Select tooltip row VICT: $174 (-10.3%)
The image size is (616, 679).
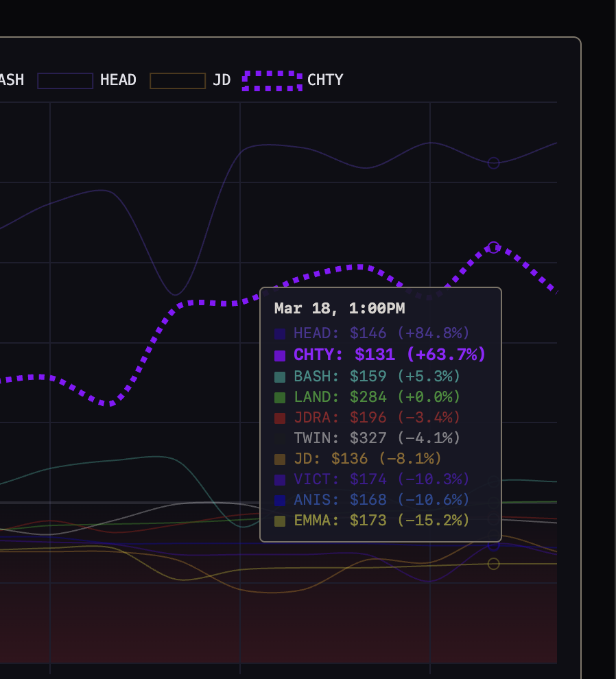tap(372, 479)
